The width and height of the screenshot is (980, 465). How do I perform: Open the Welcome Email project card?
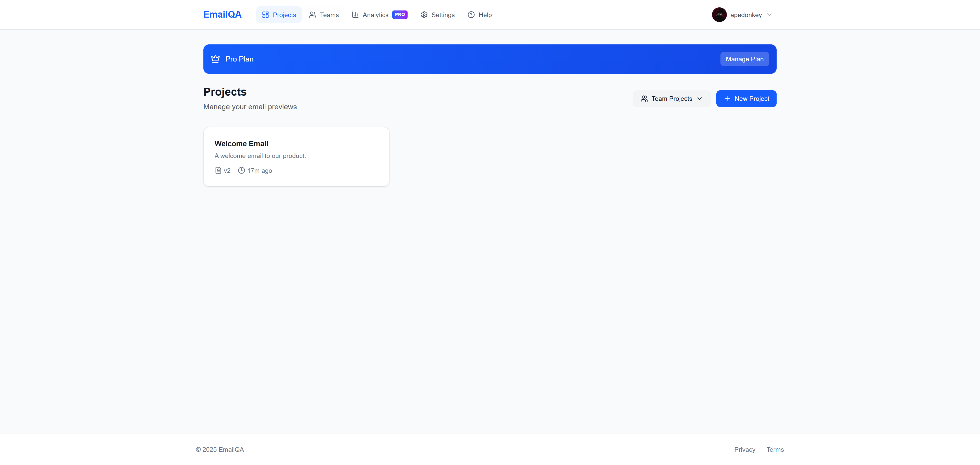(296, 156)
